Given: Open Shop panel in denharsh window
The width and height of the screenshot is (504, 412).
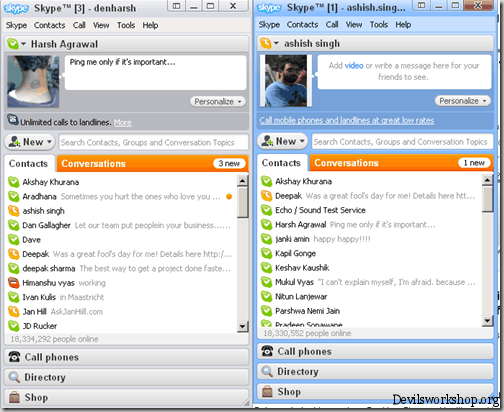Looking at the screenshot, I should 127,397.
